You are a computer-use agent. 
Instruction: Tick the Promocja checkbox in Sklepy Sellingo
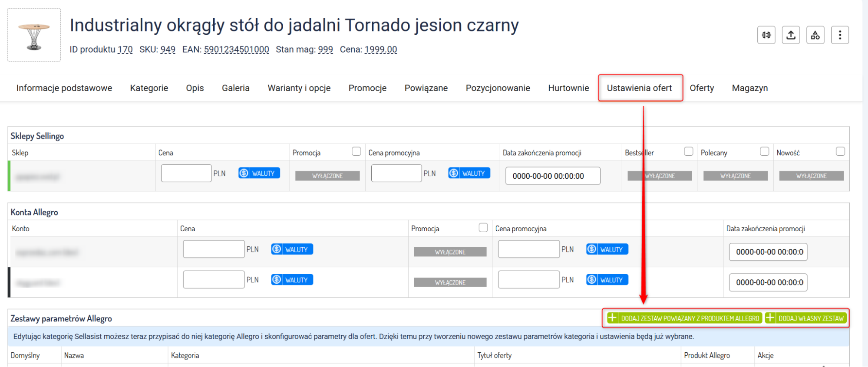coord(356,151)
